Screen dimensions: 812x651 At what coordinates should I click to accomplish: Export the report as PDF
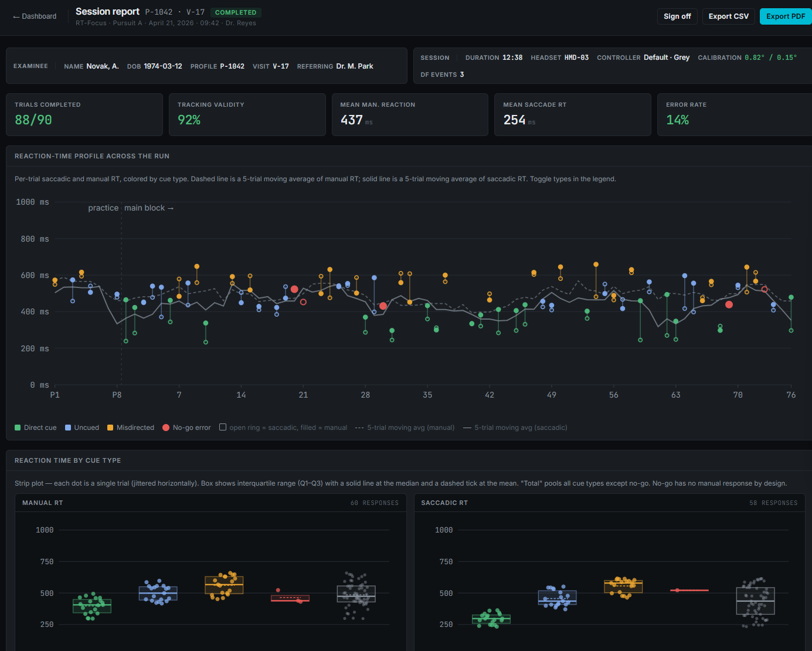(x=786, y=16)
